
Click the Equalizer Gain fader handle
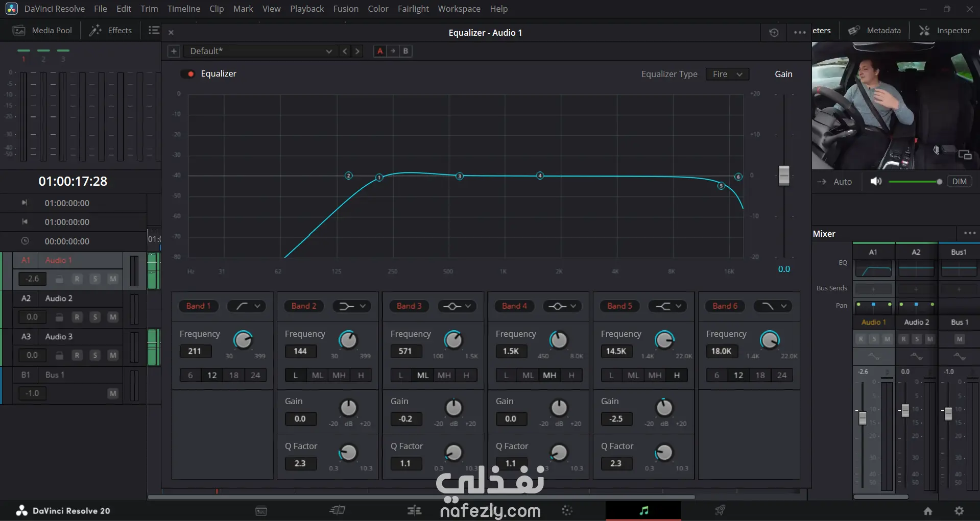tap(784, 176)
